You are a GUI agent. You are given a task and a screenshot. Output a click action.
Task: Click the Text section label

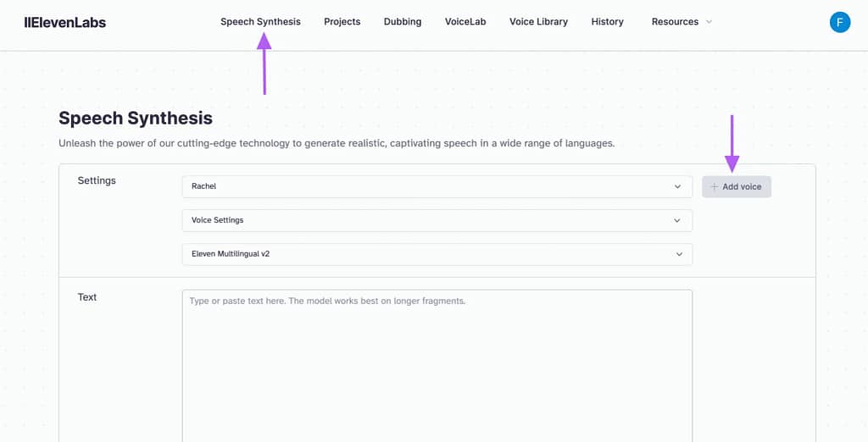coord(87,297)
